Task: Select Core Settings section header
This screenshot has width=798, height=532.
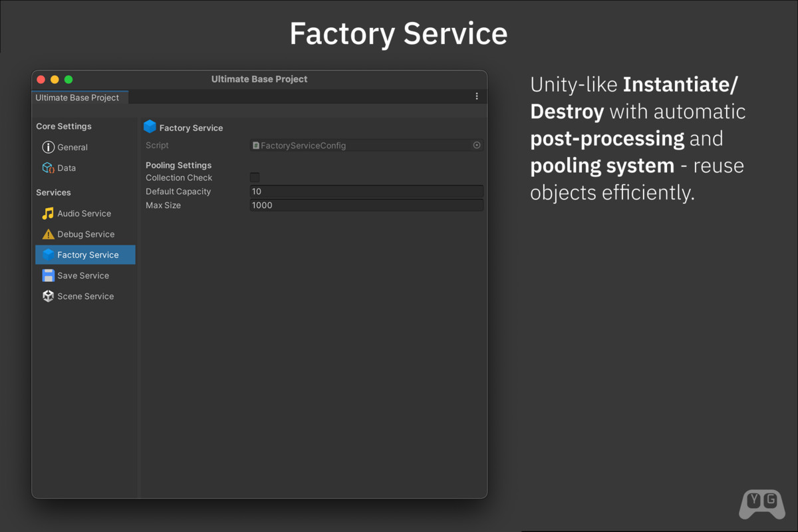Action: click(63, 126)
